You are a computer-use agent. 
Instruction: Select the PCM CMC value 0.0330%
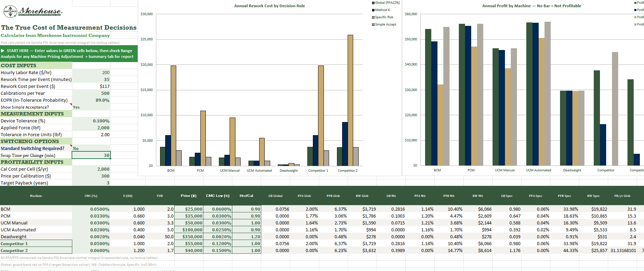point(91,216)
